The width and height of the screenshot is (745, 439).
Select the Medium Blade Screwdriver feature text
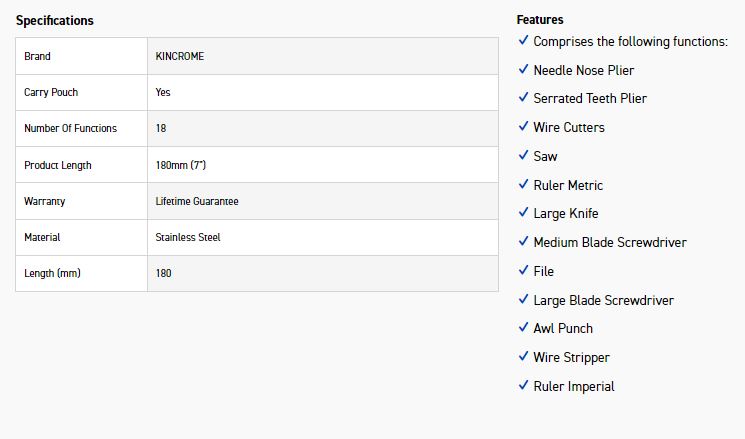610,242
